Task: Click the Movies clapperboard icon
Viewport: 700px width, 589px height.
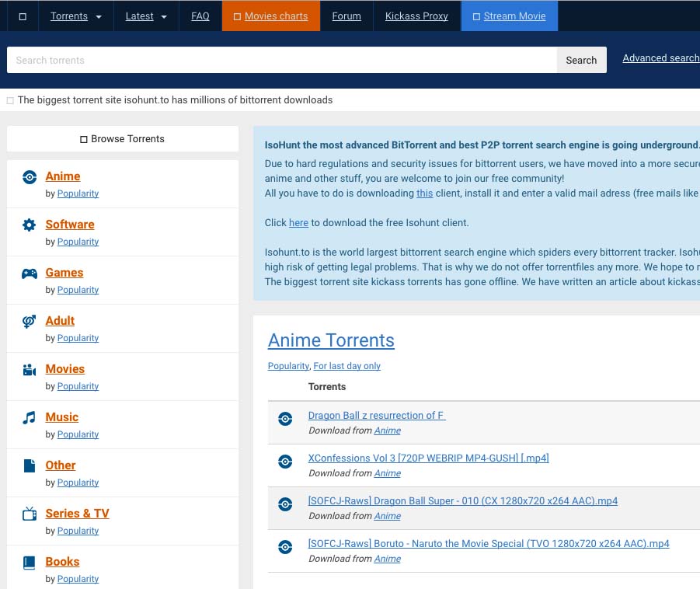Action: 30,370
